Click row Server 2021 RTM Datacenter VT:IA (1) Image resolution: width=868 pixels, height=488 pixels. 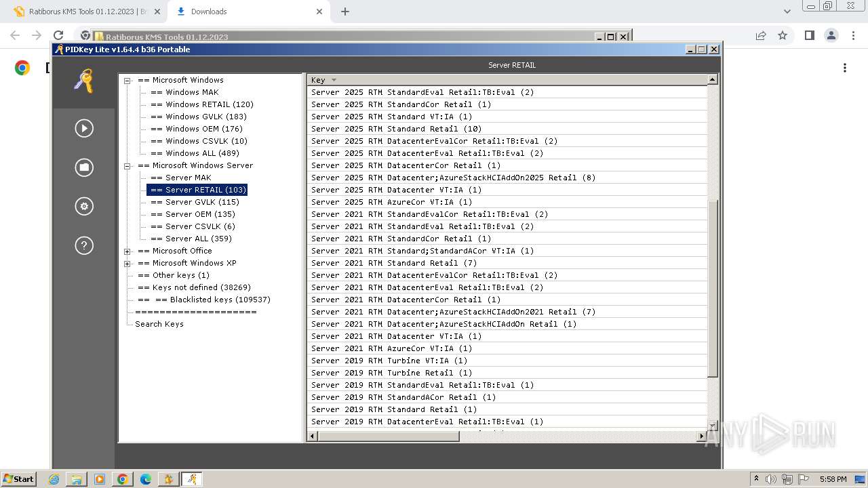point(507,336)
